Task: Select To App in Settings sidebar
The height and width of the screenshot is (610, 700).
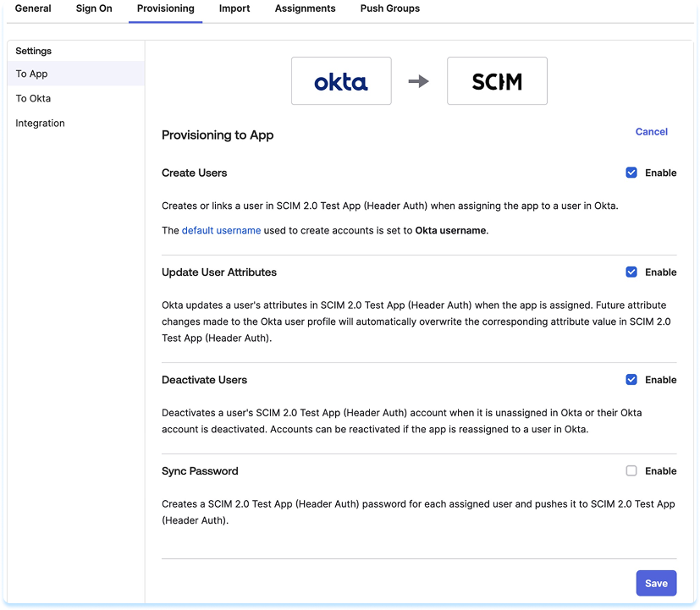Action: (32, 74)
